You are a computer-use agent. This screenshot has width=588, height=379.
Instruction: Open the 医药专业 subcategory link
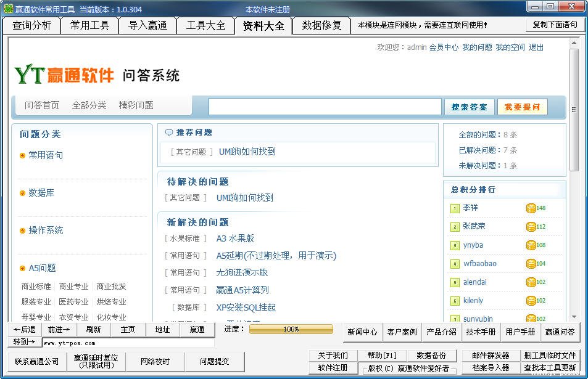[x=74, y=302]
